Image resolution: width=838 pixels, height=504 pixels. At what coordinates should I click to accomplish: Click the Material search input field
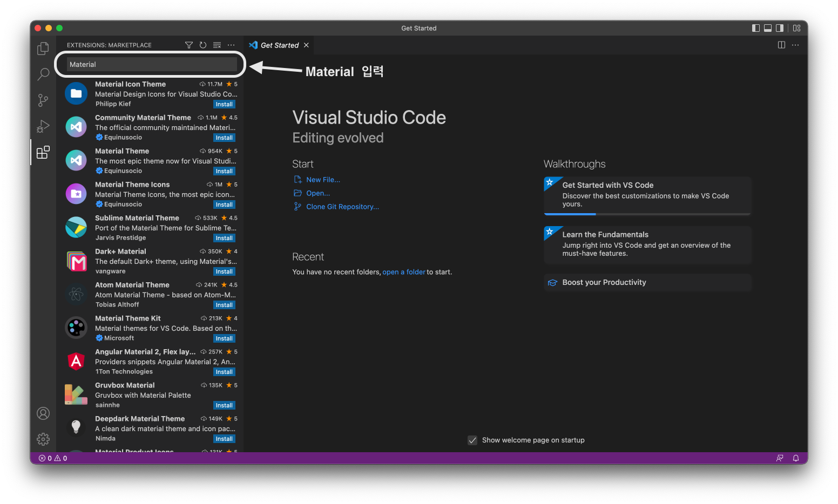coord(152,64)
